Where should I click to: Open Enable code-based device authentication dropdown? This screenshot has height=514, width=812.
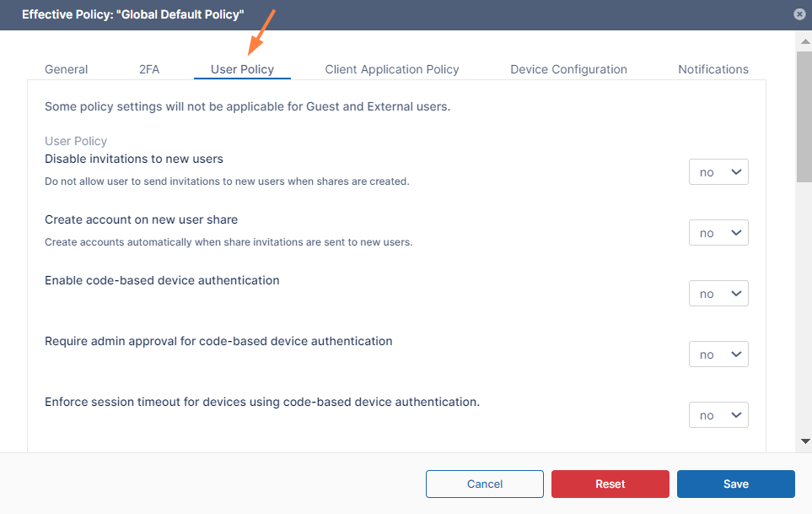(718, 294)
